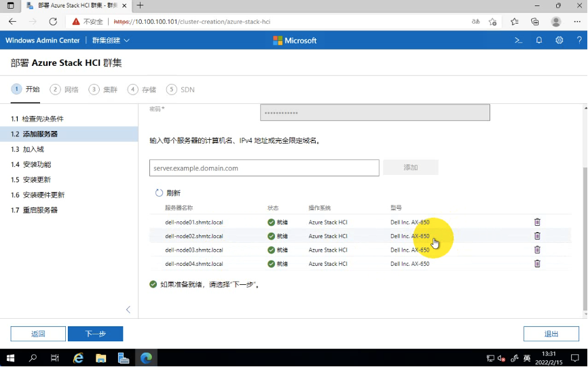Screen dimensions: 588x367
Task: Click the 不安全 security warning
Action: coord(88,21)
